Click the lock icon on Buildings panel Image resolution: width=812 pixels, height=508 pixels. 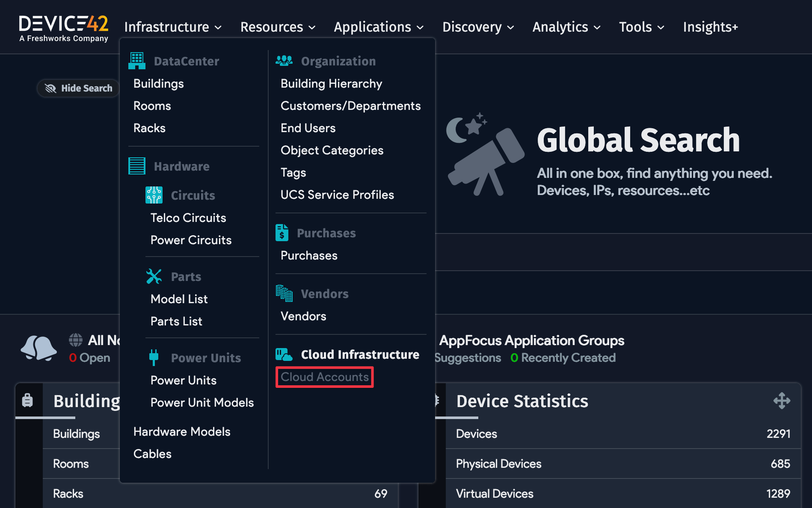(28, 400)
